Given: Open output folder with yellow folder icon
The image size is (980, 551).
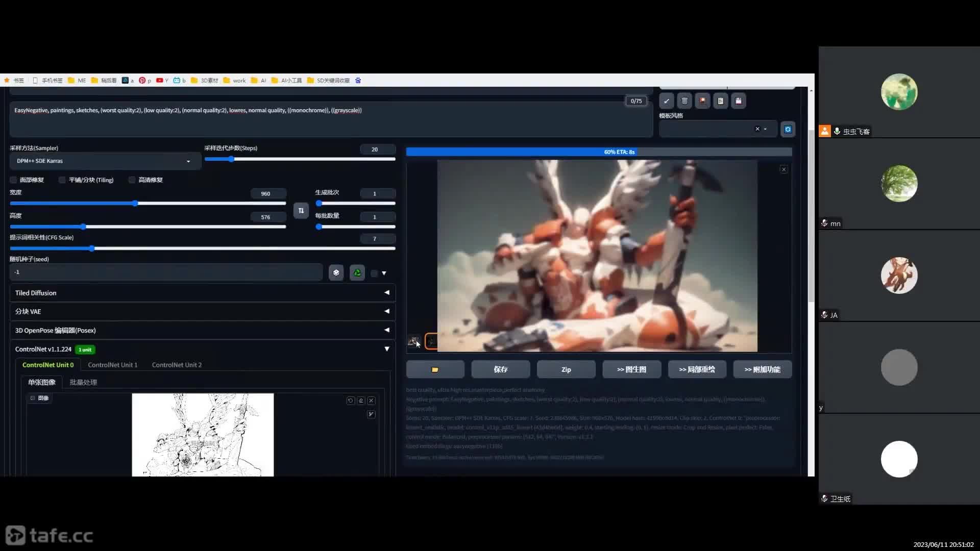Looking at the screenshot, I should (x=435, y=369).
